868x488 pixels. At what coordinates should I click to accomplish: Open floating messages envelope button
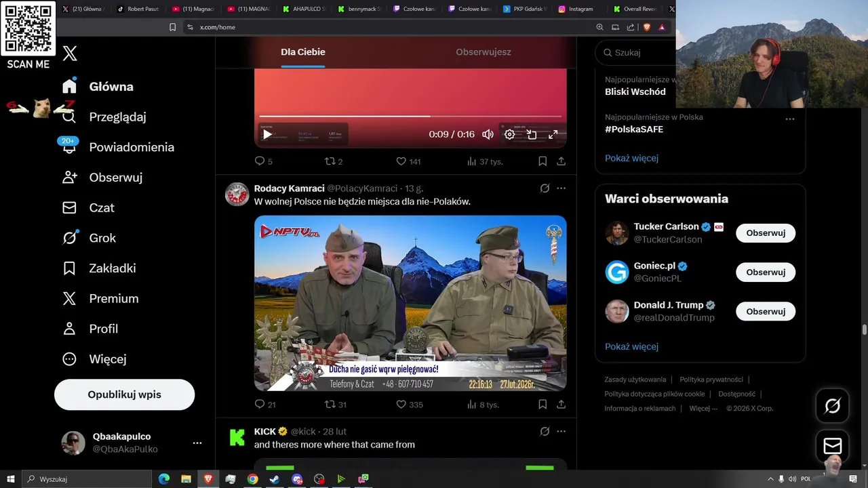click(832, 446)
